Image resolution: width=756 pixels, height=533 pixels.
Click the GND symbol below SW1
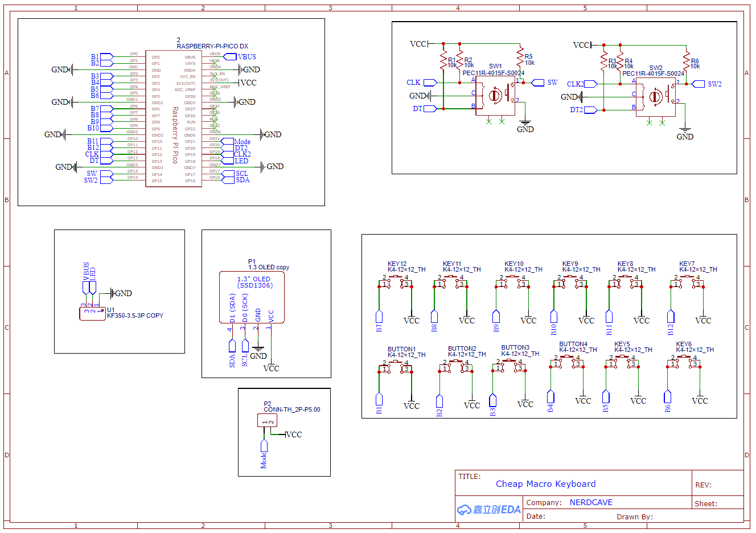pyautogui.click(x=525, y=121)
